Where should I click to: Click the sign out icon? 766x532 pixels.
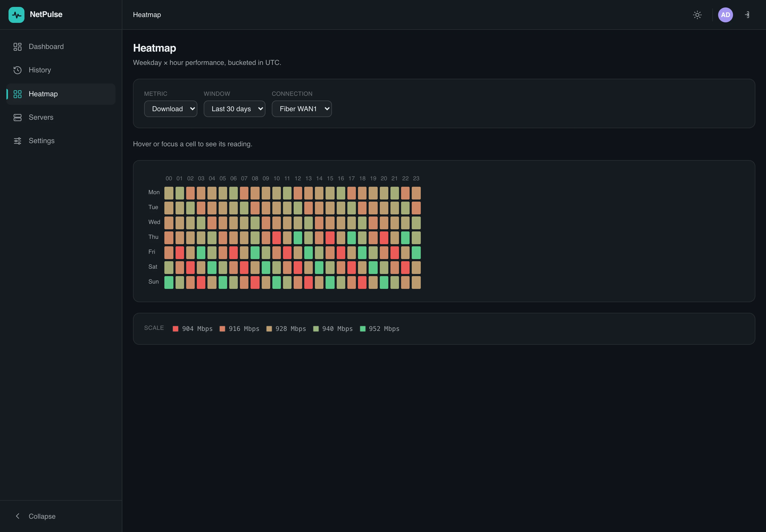click(x=747, y=15)
